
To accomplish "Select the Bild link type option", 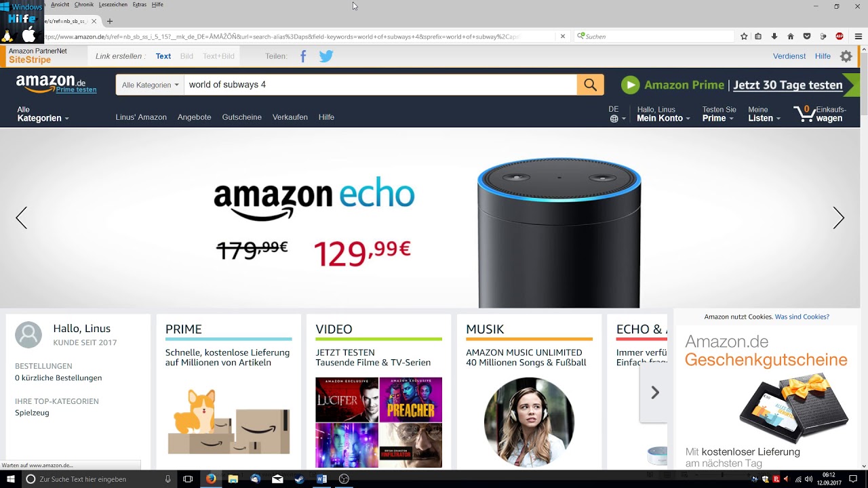I will 186,56.
